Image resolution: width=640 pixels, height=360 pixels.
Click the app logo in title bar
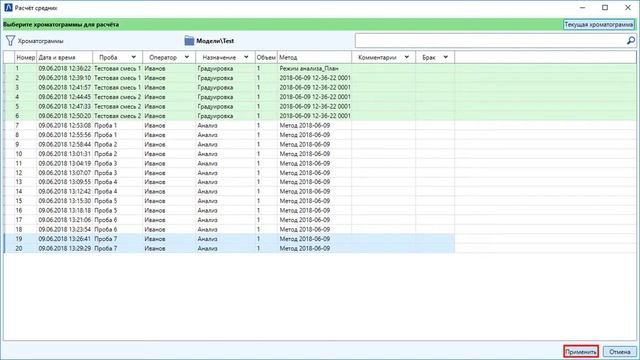[x=8, y=7]
